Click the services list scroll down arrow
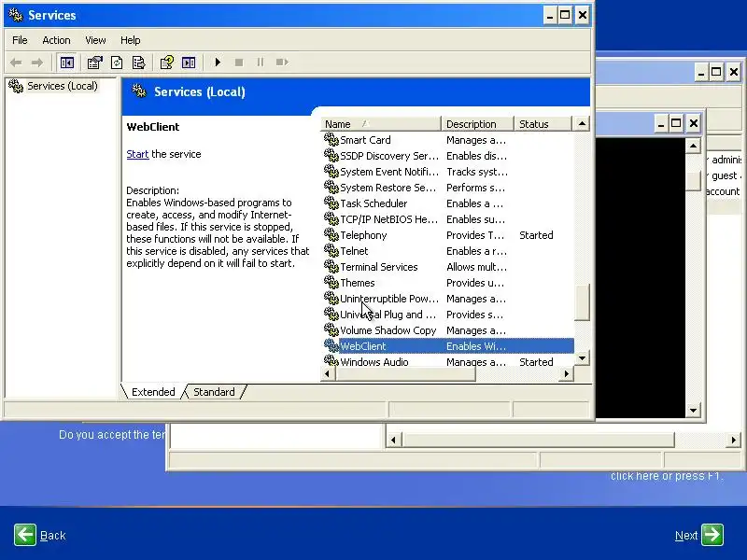 [582, 358]
